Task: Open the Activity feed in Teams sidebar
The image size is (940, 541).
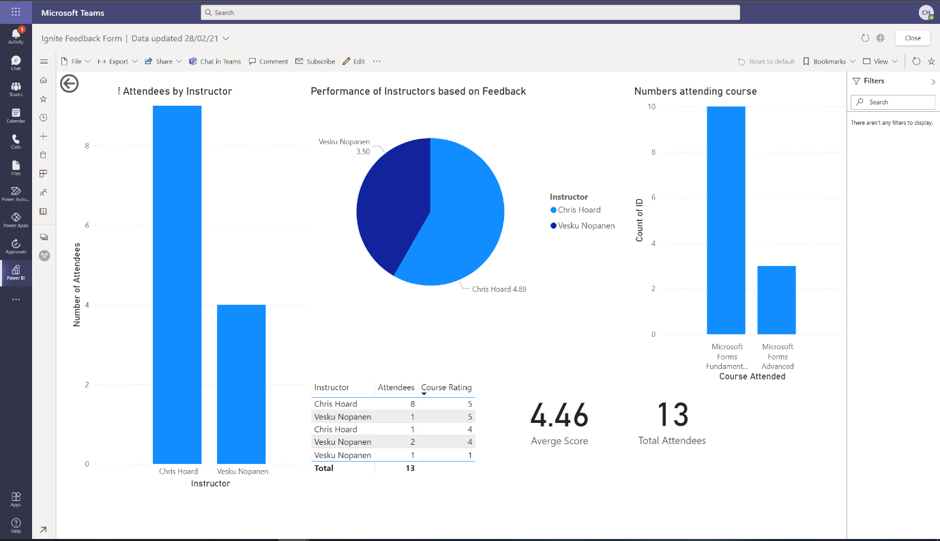Action: tap(16, 36)
